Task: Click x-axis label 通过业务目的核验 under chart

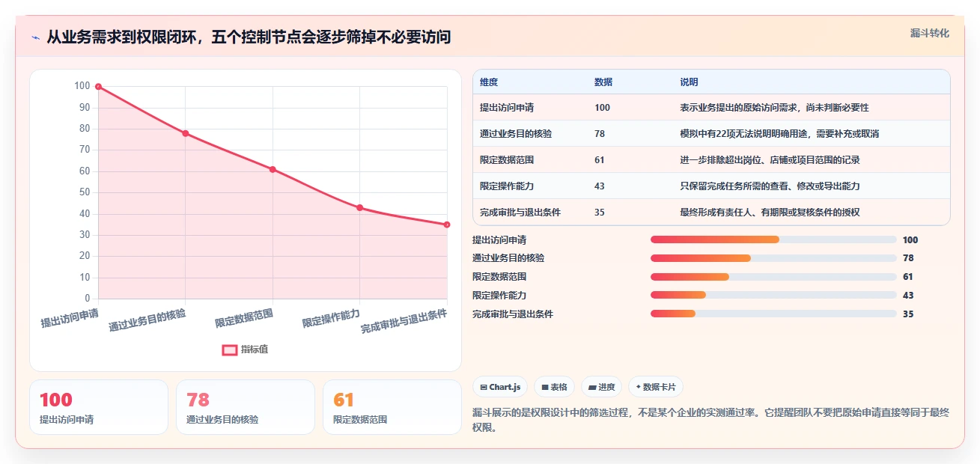Action: (147, 320)
